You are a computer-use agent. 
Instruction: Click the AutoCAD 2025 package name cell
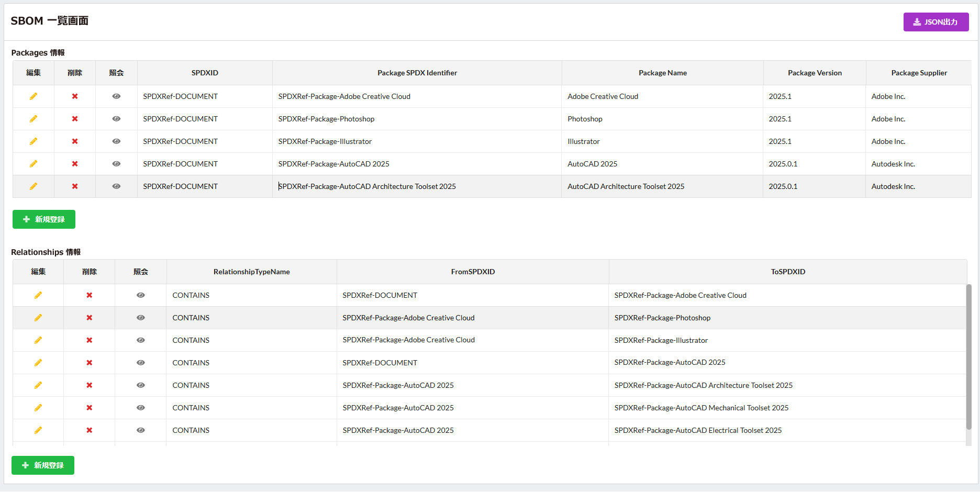click(x=663, y=164)
